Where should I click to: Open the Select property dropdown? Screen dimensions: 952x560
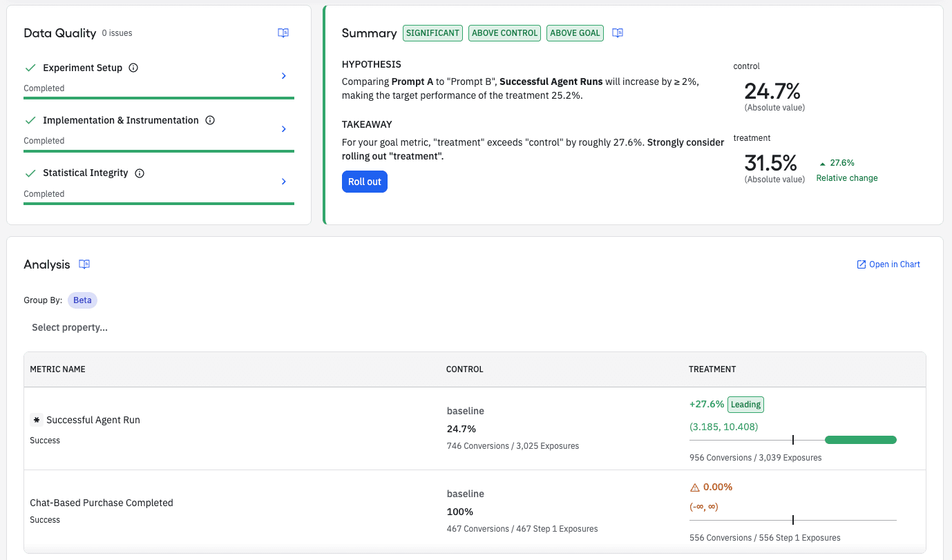tap(70, 327)
